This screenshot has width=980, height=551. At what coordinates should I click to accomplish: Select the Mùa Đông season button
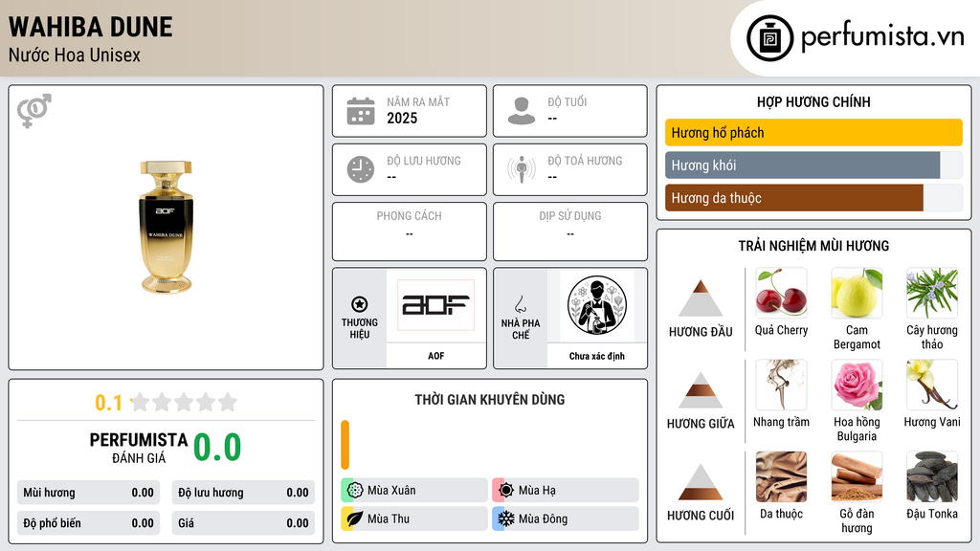coord(565,518)
